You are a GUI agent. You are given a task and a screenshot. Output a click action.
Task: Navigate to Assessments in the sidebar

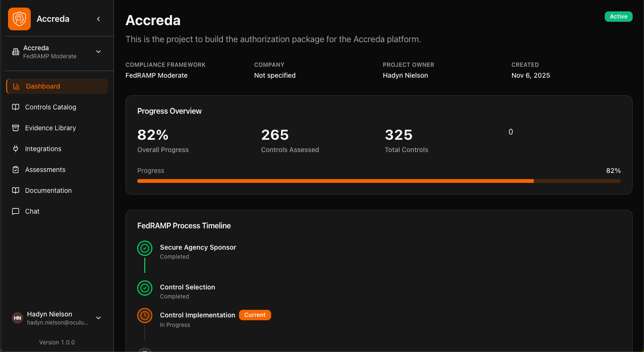click(x=45, y=170)
